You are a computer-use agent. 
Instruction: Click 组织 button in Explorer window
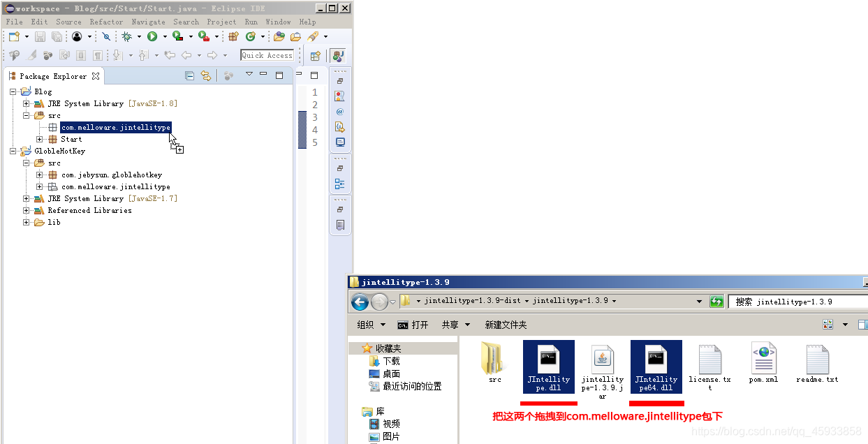pos(370,325)
